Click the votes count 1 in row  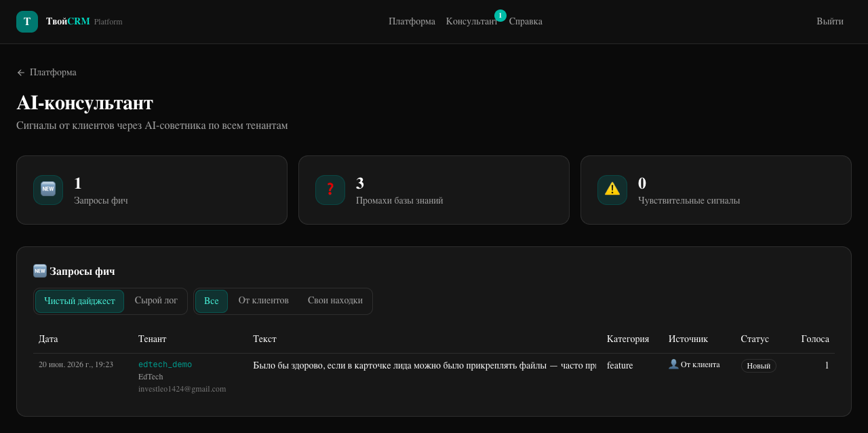(827, 365)
